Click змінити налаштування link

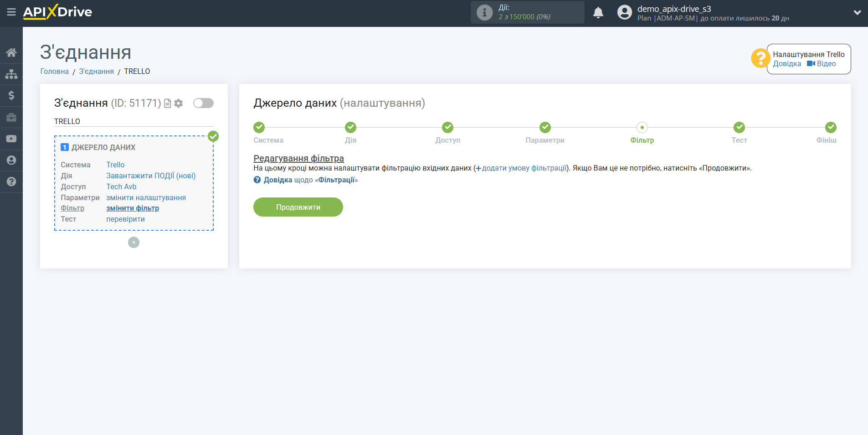coord(146,198)
